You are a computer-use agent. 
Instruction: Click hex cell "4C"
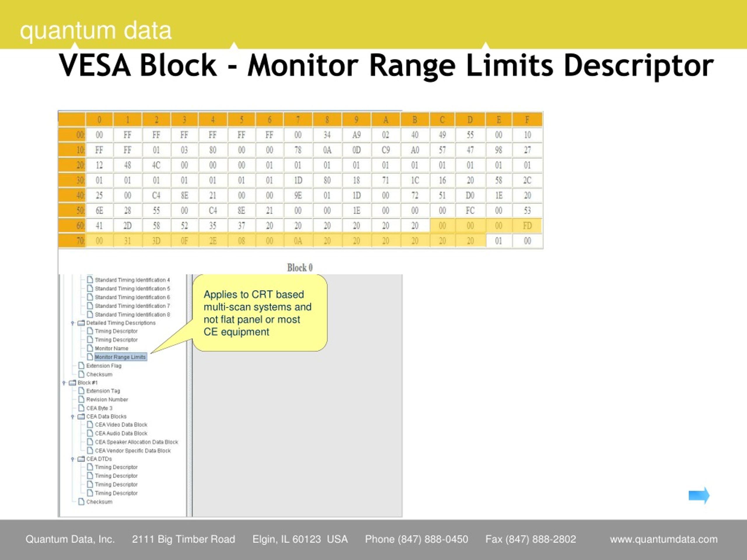[x=156, y=165]
